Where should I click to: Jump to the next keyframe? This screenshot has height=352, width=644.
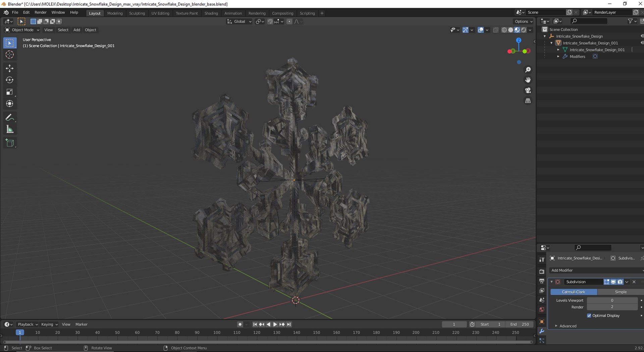point(282,325)
